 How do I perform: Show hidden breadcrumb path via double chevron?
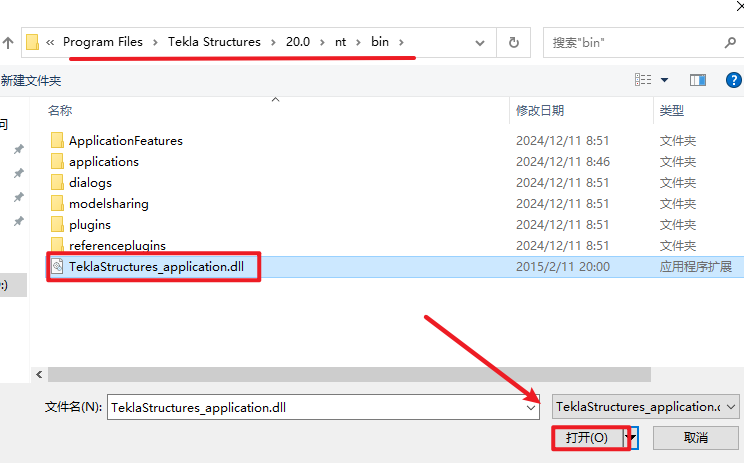point(50,43)
